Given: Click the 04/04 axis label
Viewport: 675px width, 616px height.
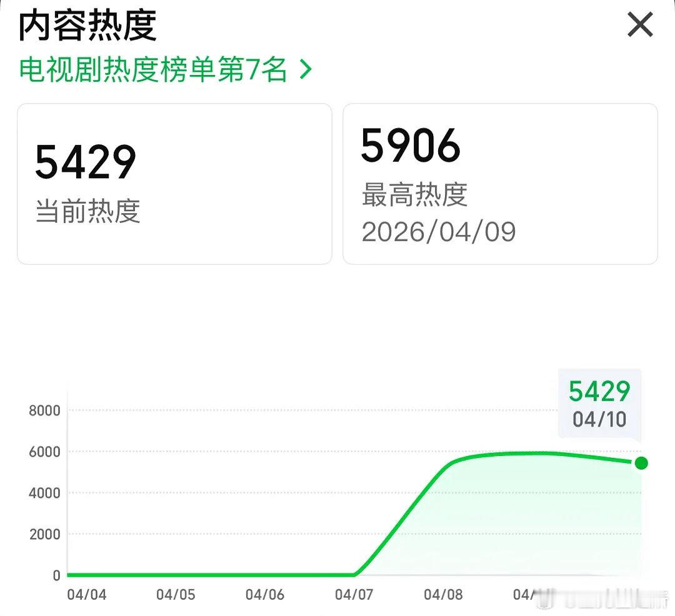Looking at the screenshot, I should point(87,596).
